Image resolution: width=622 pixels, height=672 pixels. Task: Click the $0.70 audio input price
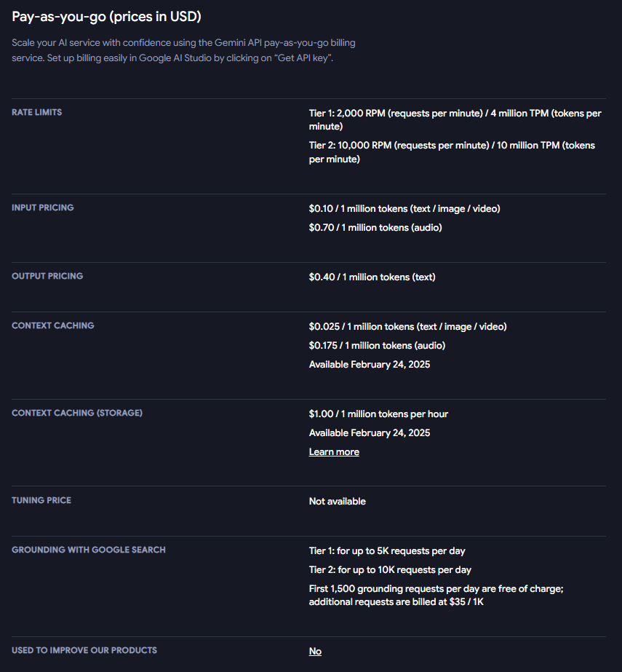tap(375, 228)
